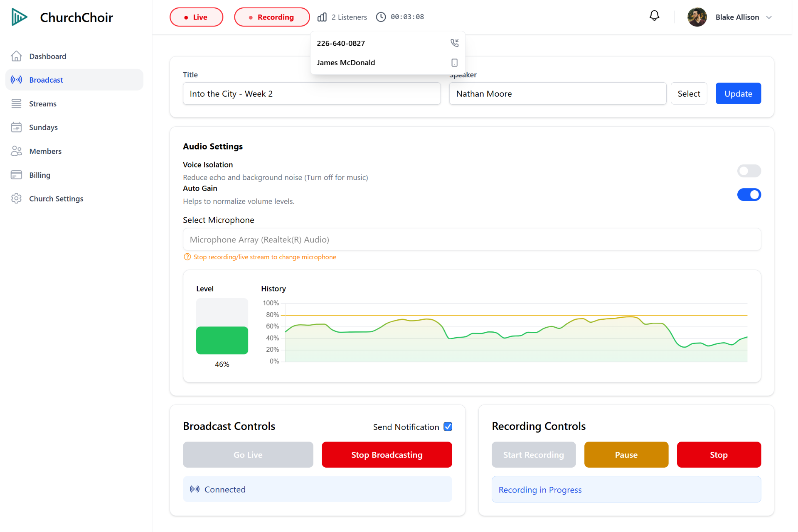Viewport: 798px width, 532px height.
Task: Click the mobile device icon beside James McDonald
Action: point(454,62)
